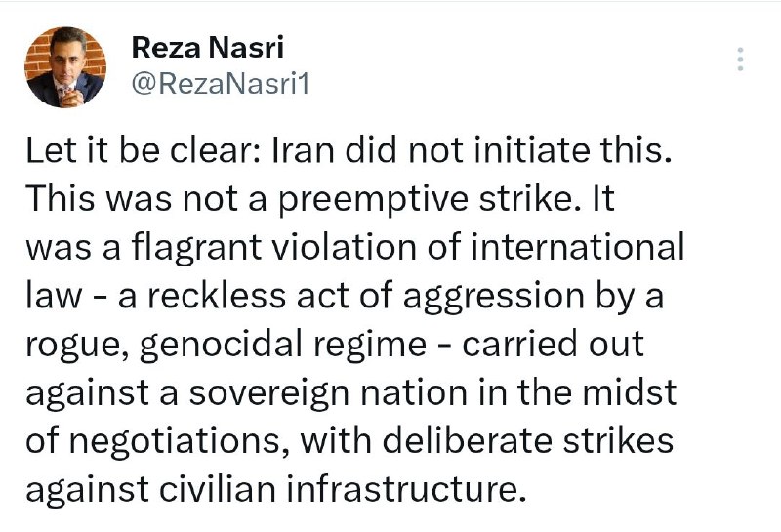Click Reza Nasri's profile picture
Viewport: 781px width, 532px height.
click(x=65, y=67)
